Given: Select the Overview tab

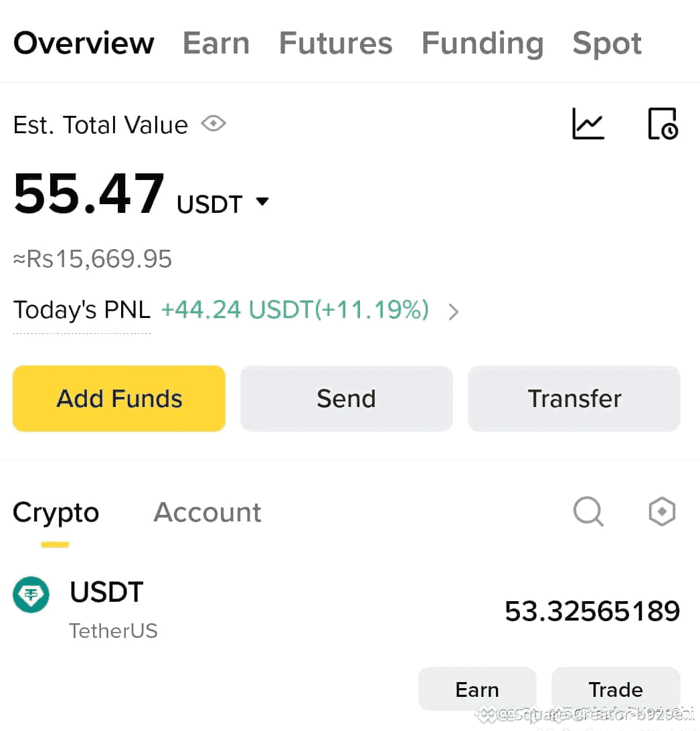Looking at the screenshot, I should [x=84, y=43].
